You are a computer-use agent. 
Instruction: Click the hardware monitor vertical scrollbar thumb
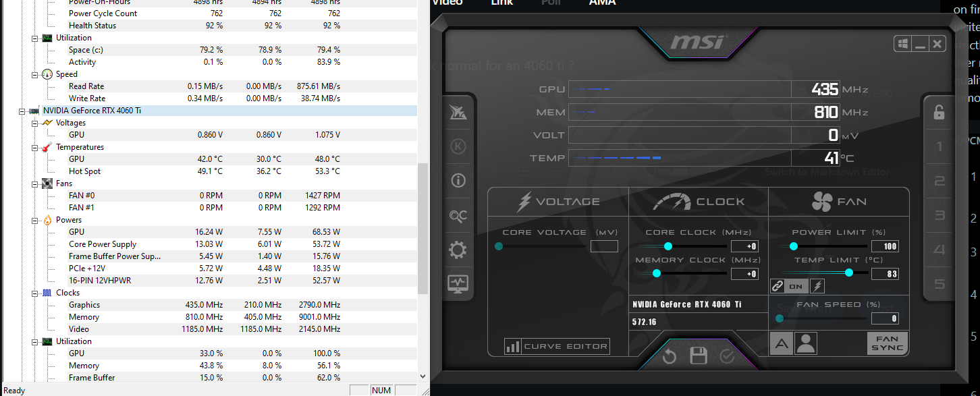(x=423, y=229)
